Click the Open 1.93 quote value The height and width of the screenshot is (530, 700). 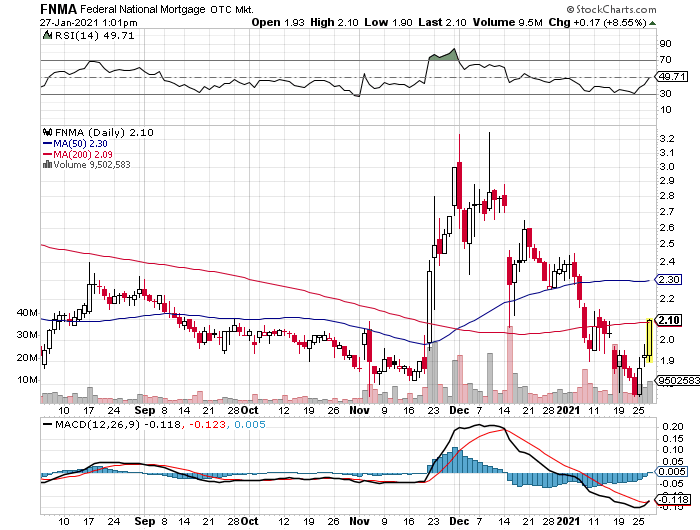278,22
